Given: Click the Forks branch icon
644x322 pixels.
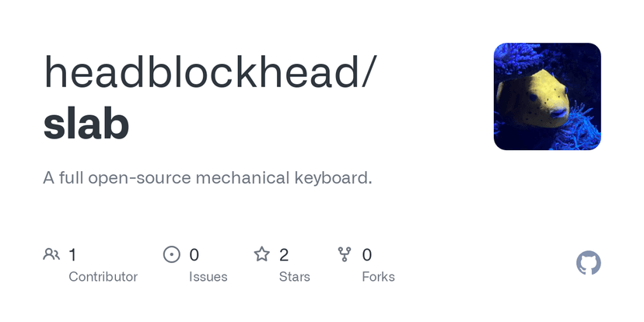Looking at the screenshot, I should point(345,254).
